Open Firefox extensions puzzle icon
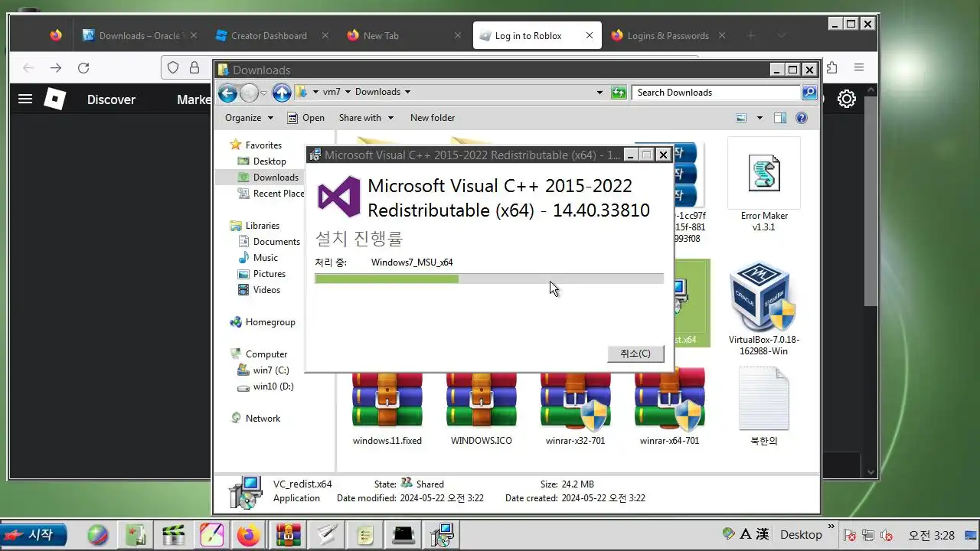The height and width of the screenshot is (551, 980). coord(832,68)
